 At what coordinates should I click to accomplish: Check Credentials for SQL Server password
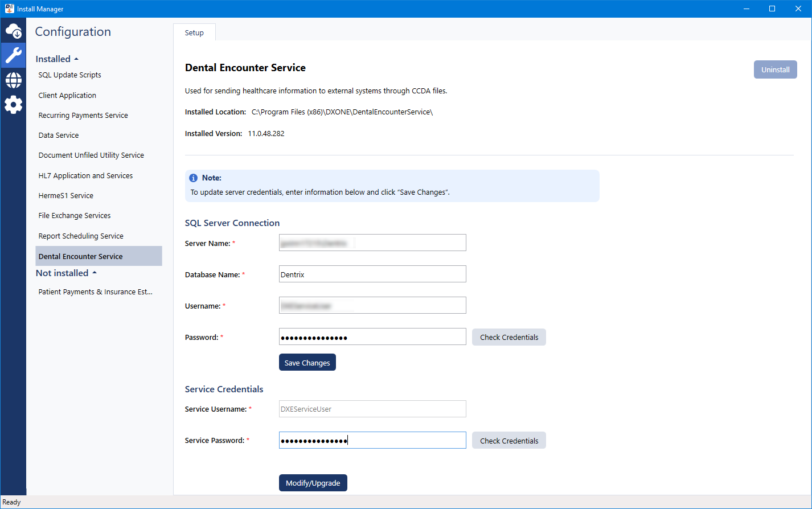pyautogui.click(x=508, y=337)
